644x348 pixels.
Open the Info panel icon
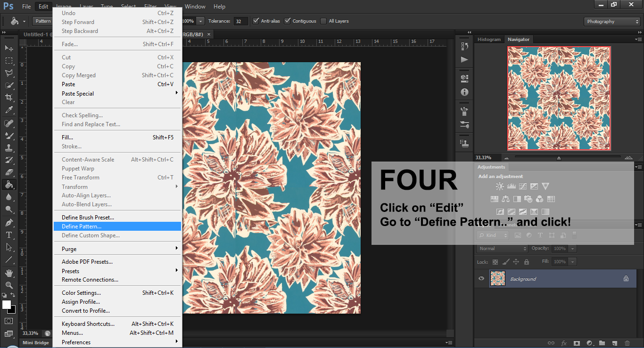464,92
